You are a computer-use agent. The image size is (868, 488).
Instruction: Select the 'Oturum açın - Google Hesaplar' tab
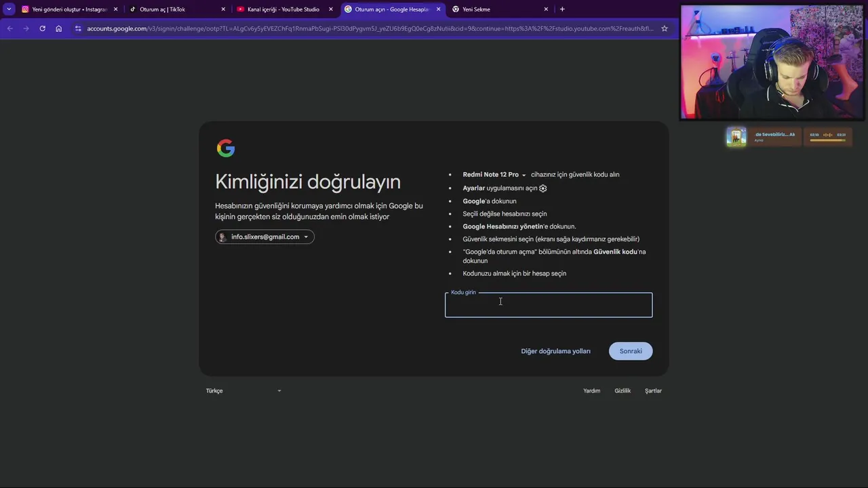click(392, 9)
